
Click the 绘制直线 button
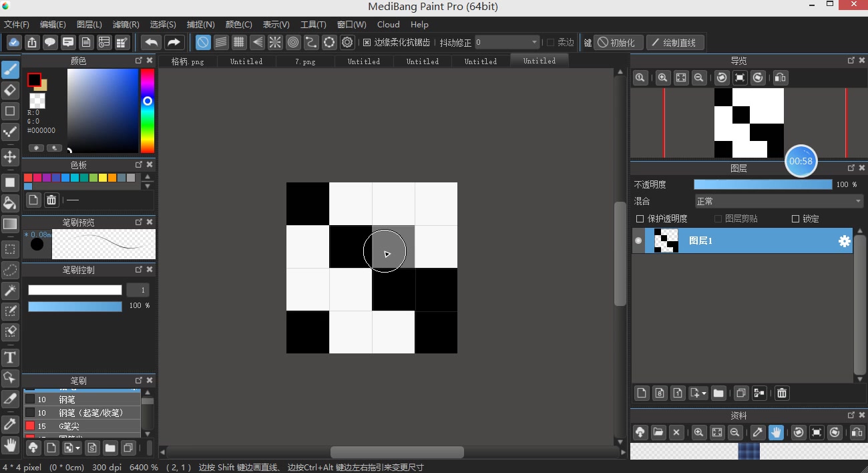pos(674,43)
